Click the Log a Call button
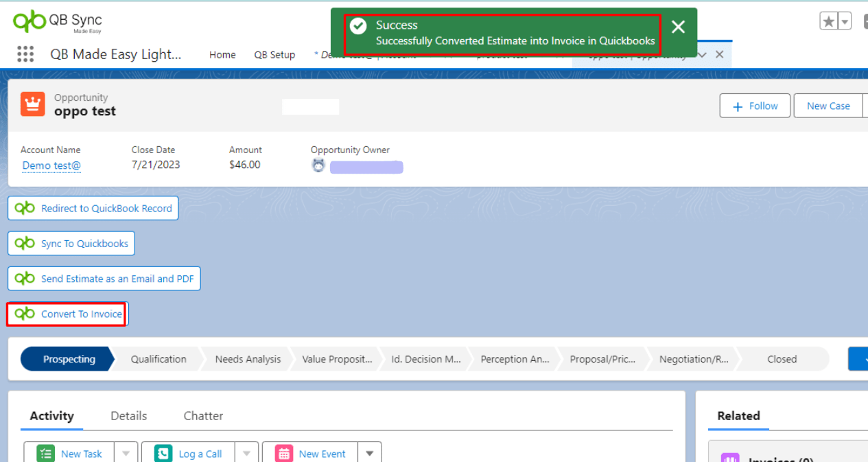Image resolution: width=868 pixels, height=462 pixels. click(189, 454)
